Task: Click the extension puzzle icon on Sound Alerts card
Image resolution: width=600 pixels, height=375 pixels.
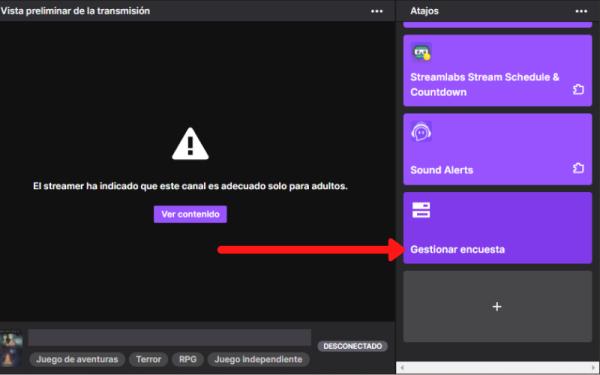Action: click(x=578, y=168)
